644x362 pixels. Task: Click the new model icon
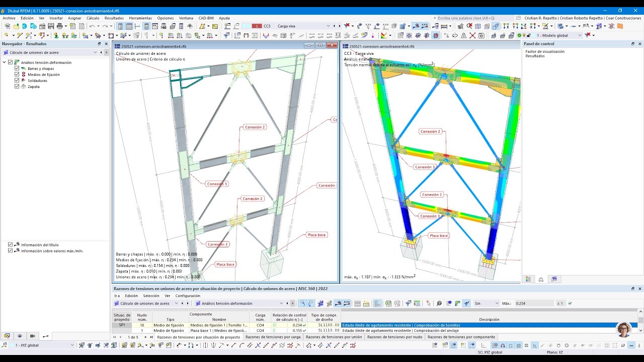coord(7,26)
